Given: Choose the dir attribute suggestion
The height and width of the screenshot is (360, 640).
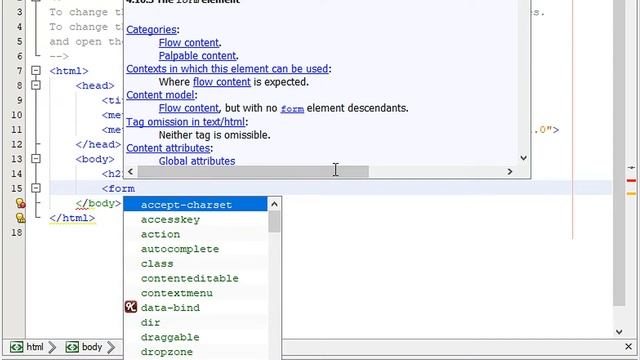Looking at the screenshot, I should coord(196,322).
